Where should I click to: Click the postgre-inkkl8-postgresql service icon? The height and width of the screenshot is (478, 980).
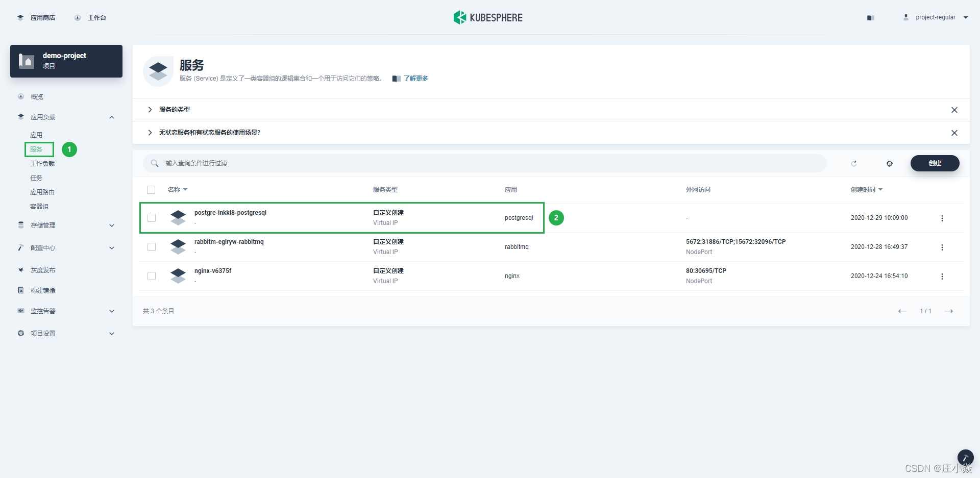(178, 218)
